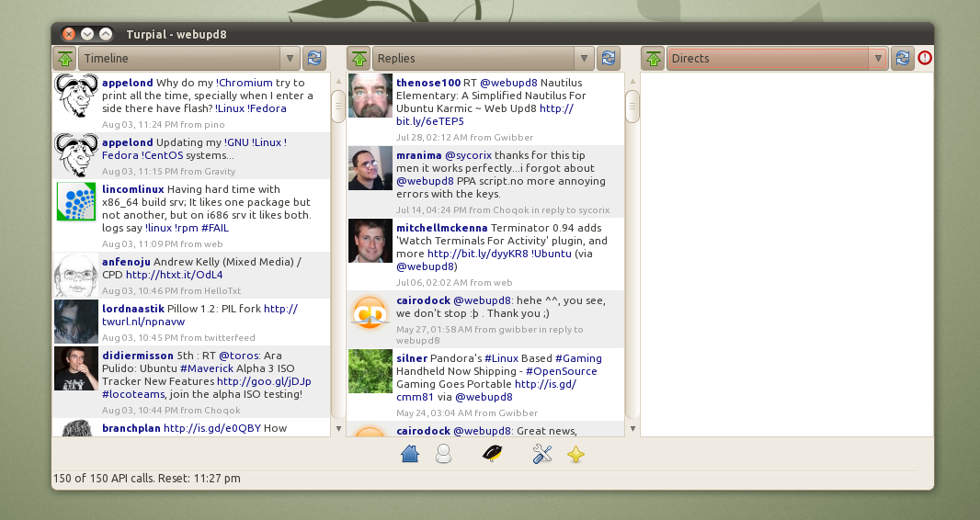Refresh the Timeline column
980x520 pixels.
coord(314,58)
